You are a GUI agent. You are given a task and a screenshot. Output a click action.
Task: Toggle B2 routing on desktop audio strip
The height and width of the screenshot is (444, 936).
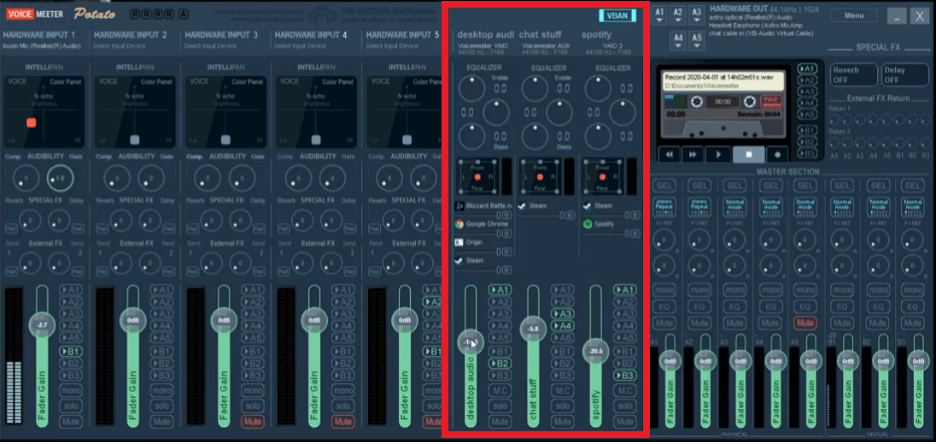(500, 363)
